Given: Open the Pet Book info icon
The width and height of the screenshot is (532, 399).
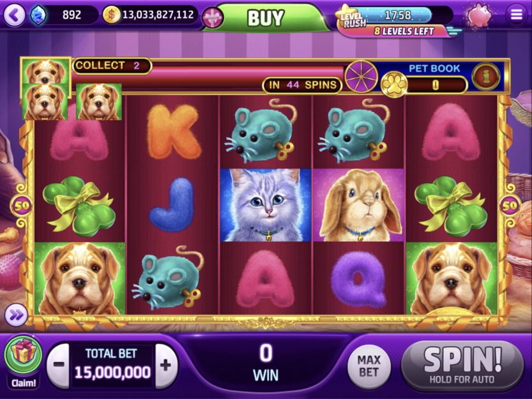Looking at the screenshot, I should (486, 77).
